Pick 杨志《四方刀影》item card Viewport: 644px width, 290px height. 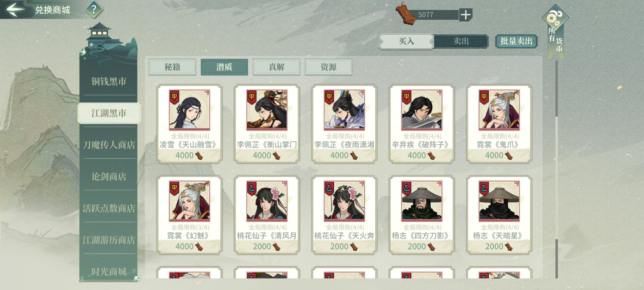click(x=422, y=215)
